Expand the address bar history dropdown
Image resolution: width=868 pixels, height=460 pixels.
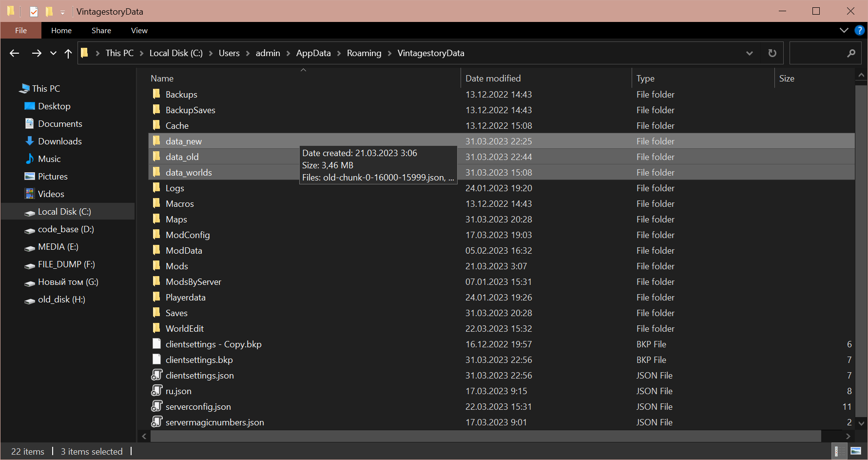pos(750,53)
